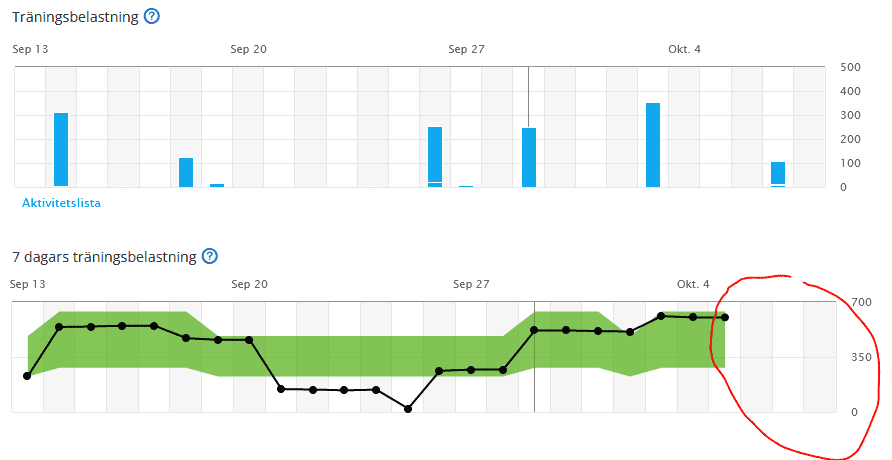Click the Träningsbelastning heading text
This screenshot has height=460, width=892.
pos(74,17)
